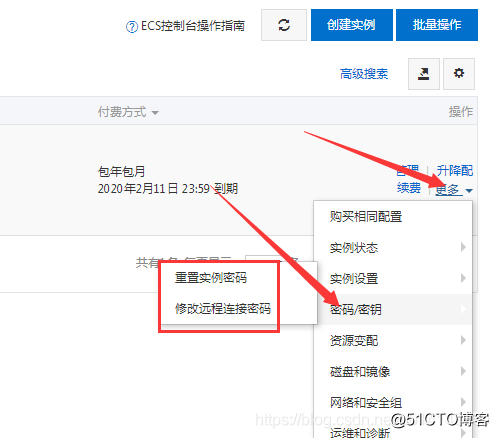Screen dimensions: 499x438
Task: Select 购买相同配置 menu entry
Action: pos(393,216)
